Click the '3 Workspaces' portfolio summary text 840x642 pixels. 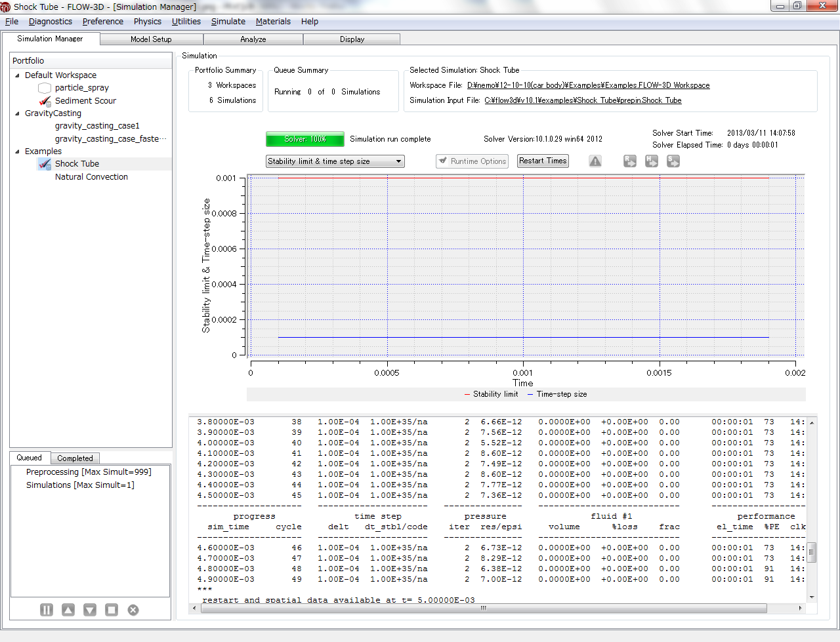click(232, 85)
